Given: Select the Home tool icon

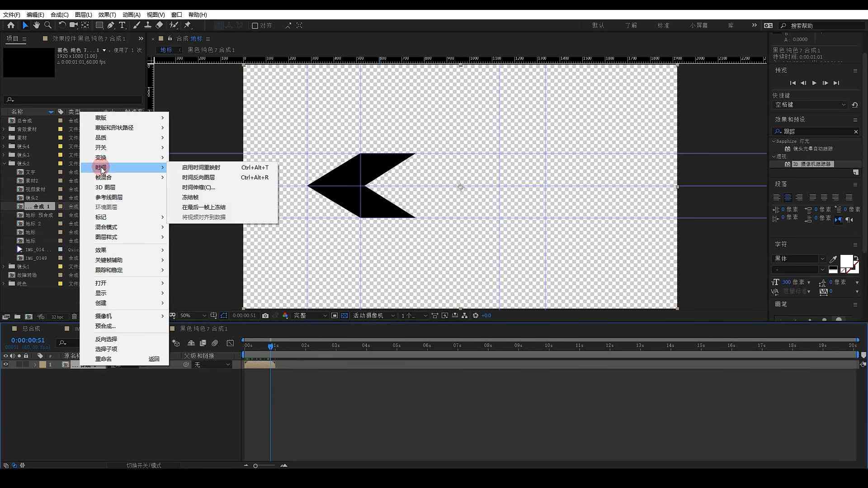Looking at the screenshot, I should click(11, 25).
